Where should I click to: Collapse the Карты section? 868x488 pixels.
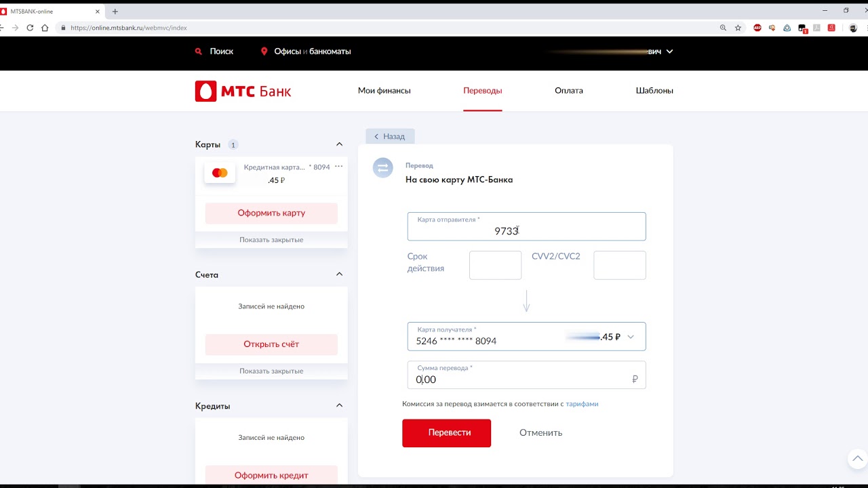(x=340, y=144)
